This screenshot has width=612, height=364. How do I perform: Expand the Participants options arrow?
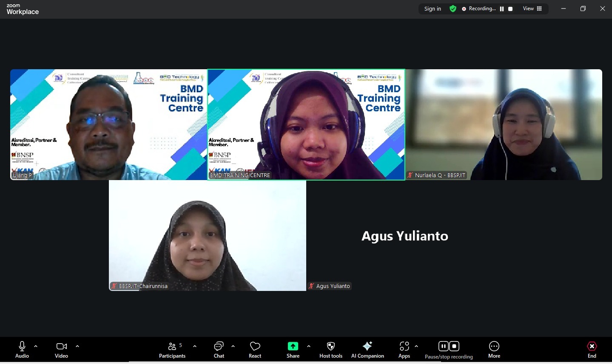[x=195, y=346]
